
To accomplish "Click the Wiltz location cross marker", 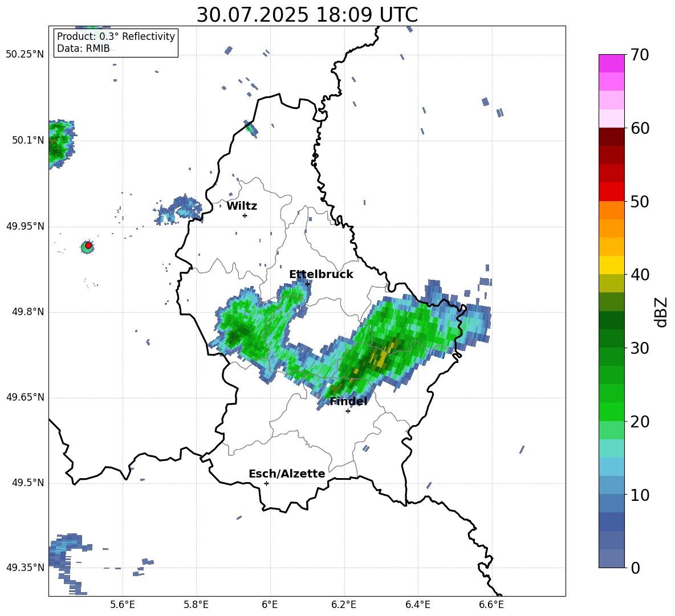I will [245, 215].
